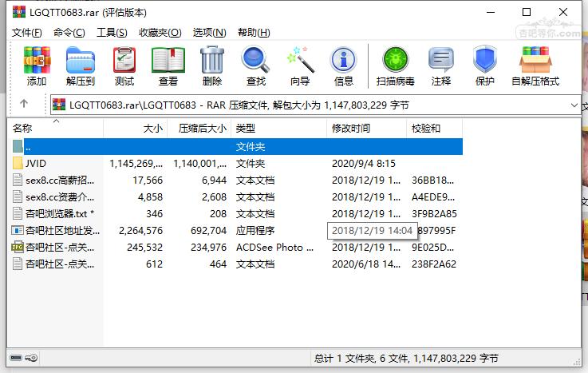Click status bar total 总计 text

pos(406,359)
